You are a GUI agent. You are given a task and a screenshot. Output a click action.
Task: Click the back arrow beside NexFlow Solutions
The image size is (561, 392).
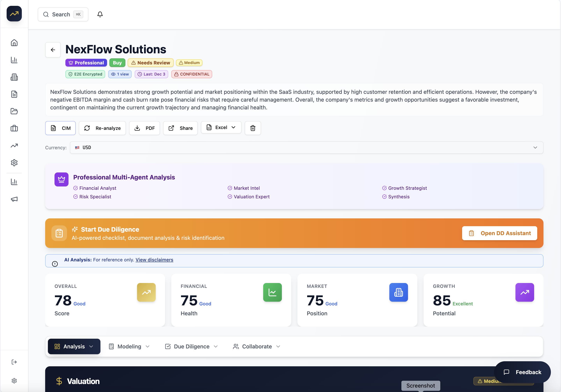pyautogui.click(x=53, y=50)
